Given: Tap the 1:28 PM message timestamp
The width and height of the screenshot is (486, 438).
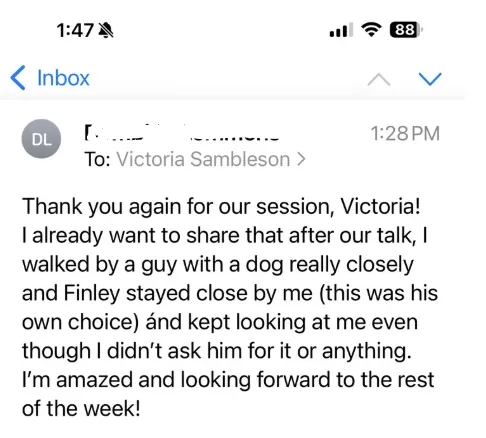Looking at the screenshot, I should [x=405, y=133].
